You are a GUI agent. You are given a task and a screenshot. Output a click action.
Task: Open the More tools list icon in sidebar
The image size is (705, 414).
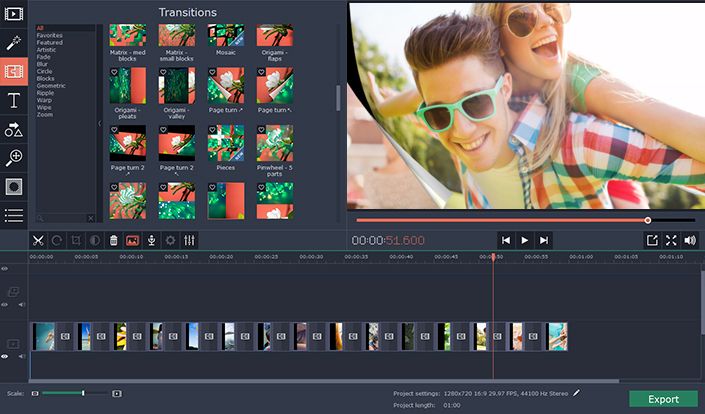14,214
